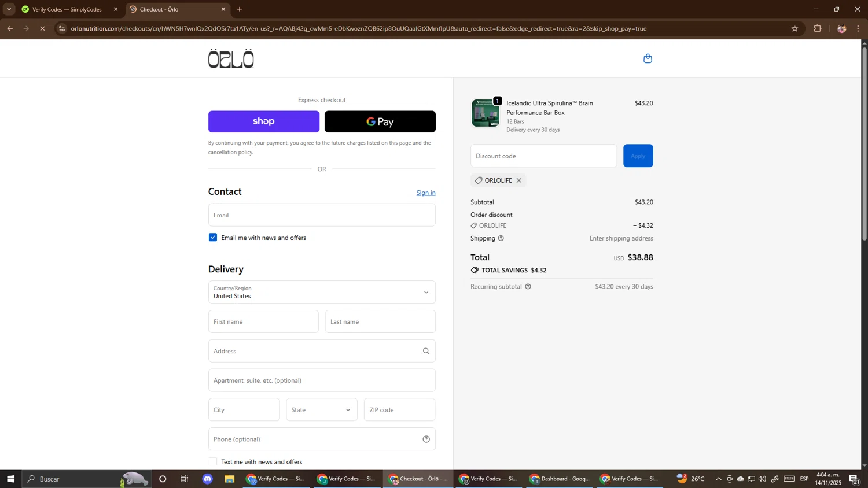Open the taskbar clock and date
Image resolution: width=868 pixels, height=488 pixels.
point(829,479)
